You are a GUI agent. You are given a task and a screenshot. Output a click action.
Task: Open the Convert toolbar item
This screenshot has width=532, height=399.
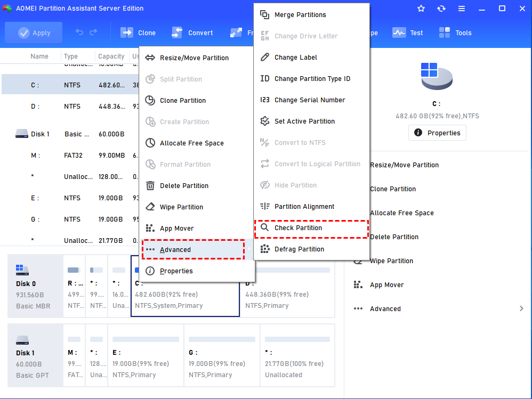coord(192,33)
